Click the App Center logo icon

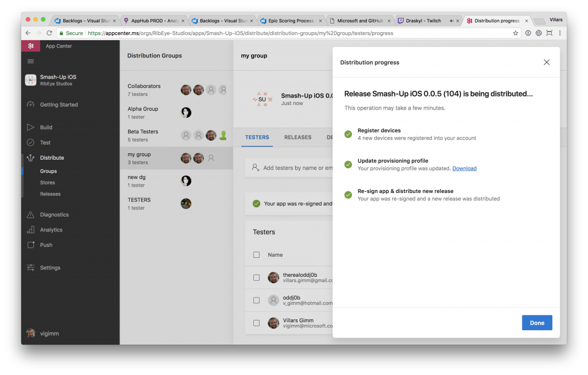(x=31, y=46)
